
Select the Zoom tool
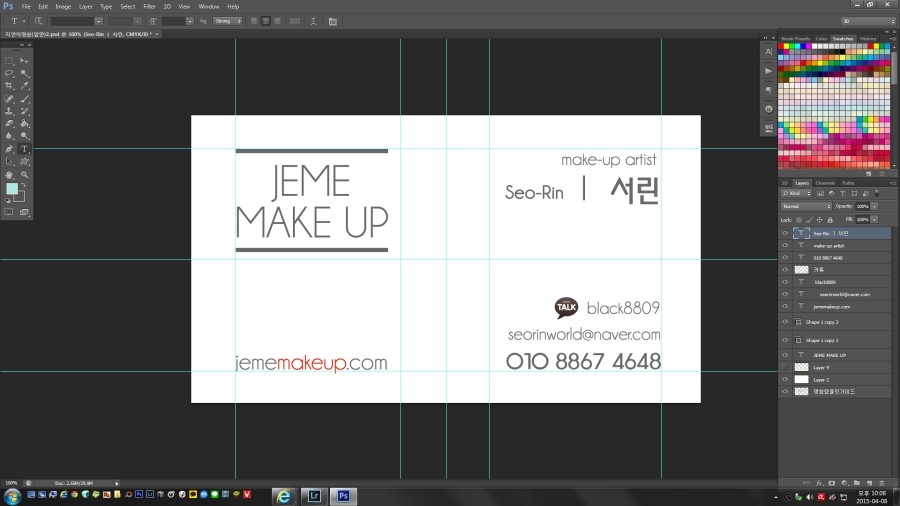coord(24,174)
